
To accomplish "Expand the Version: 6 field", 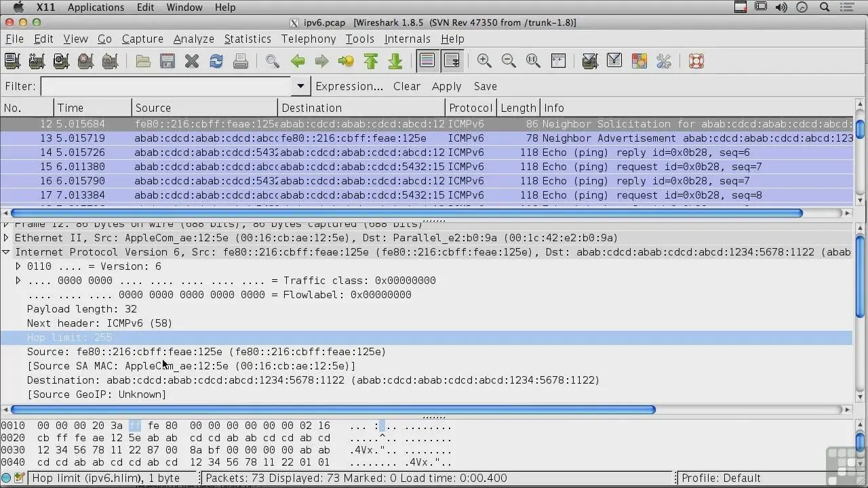I will [18, 266].
